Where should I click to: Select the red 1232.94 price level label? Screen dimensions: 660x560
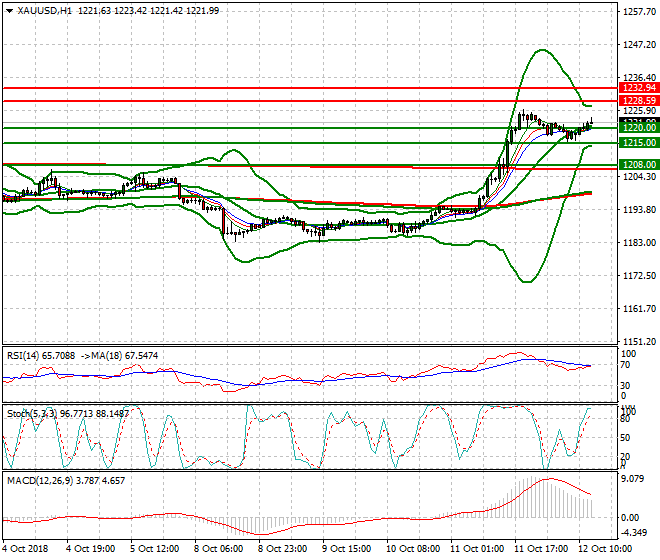(637, 88)
